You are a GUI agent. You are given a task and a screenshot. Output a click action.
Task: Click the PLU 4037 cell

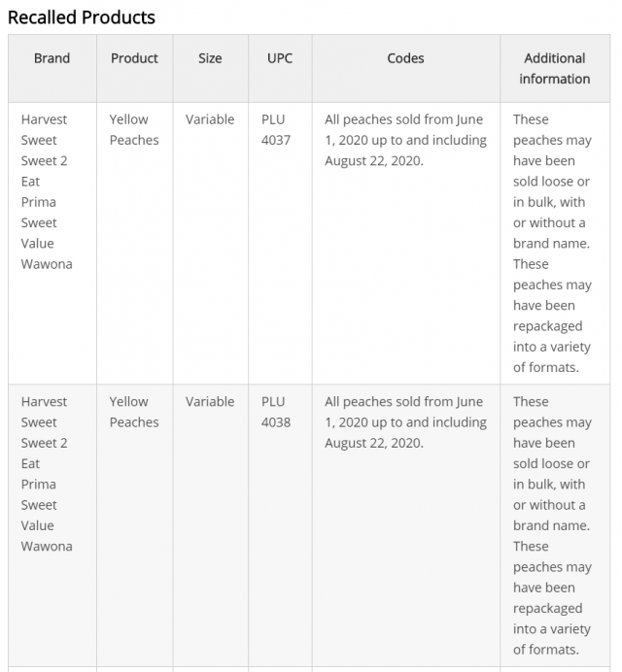[276, 130]
